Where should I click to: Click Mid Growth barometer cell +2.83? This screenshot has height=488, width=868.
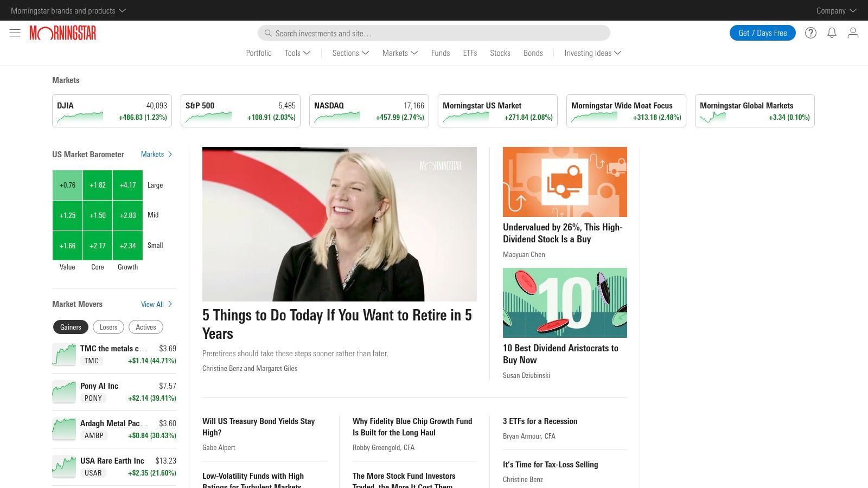coord(128,215)
